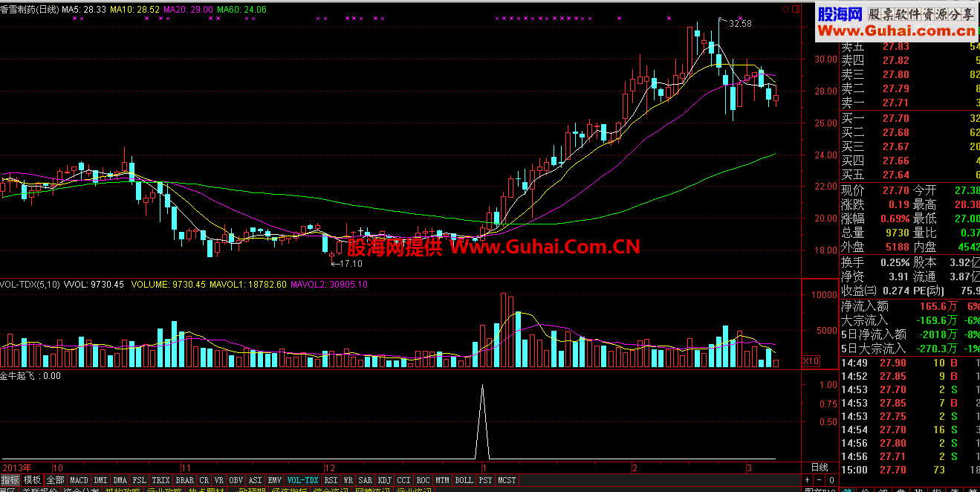Open the 指标 tab
This screenshot has width=980, height=492.
pos(10,480)
